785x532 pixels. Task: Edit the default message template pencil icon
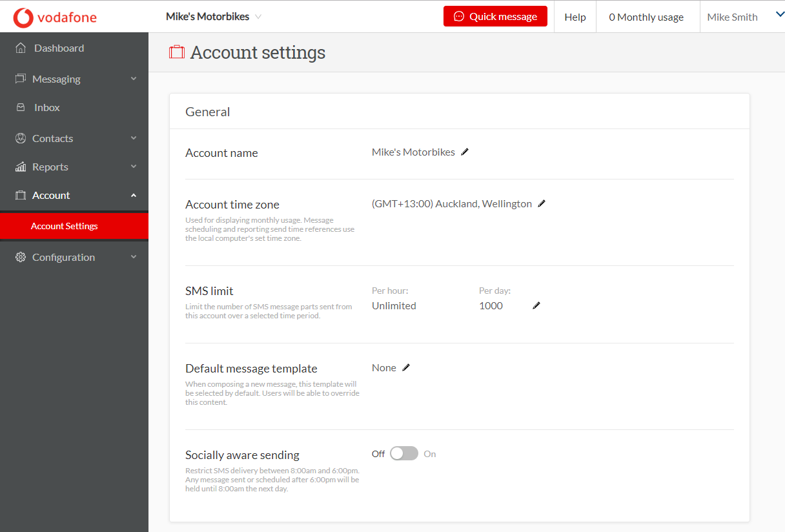point(406,367)
